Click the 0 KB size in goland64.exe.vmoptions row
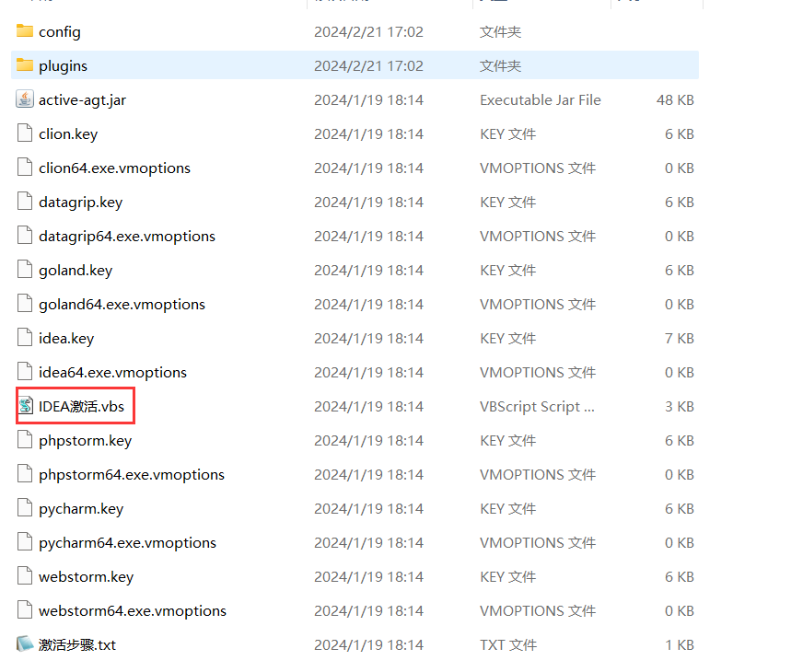The image size is (791, 672). coord(679,305)
